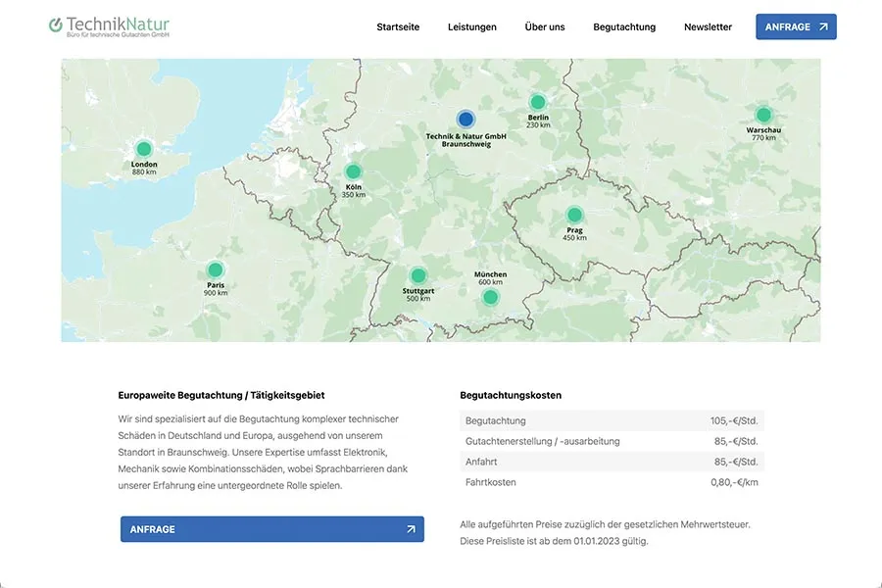Open the Begutachtung page
The height and width of the screenshot is (588, 882).
click(x=624, y=27)
